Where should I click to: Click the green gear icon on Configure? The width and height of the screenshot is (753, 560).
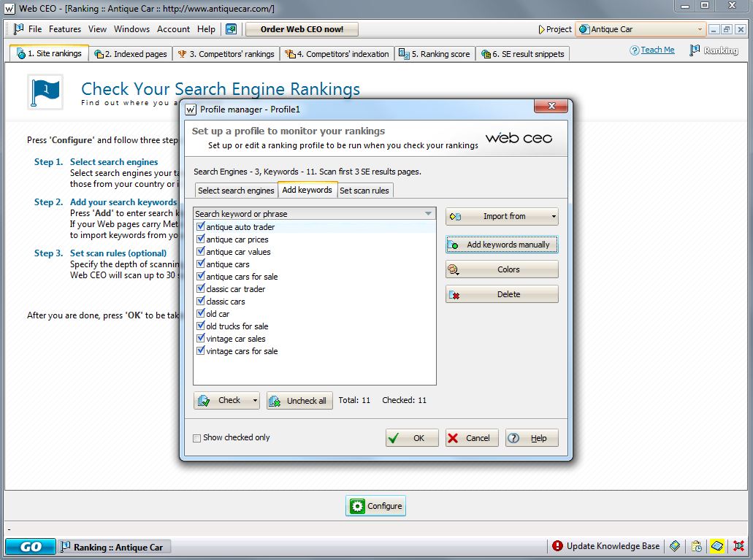(x=357, y=506)
